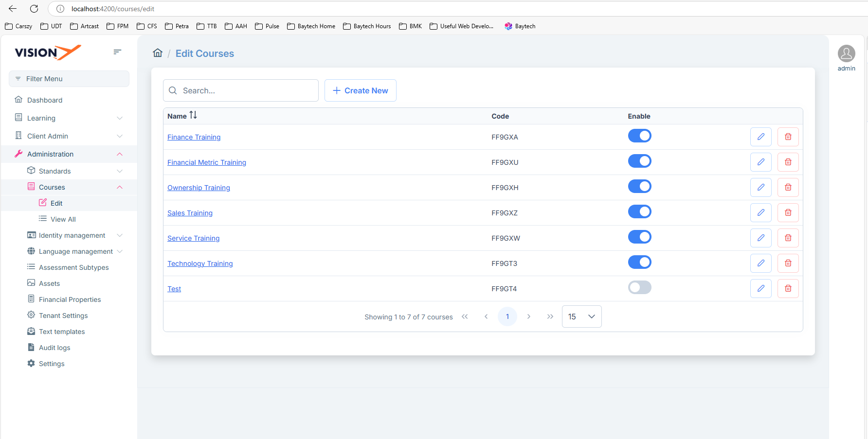
Task: Turn off the Service Training enable switch
Action: coord(639,237)
